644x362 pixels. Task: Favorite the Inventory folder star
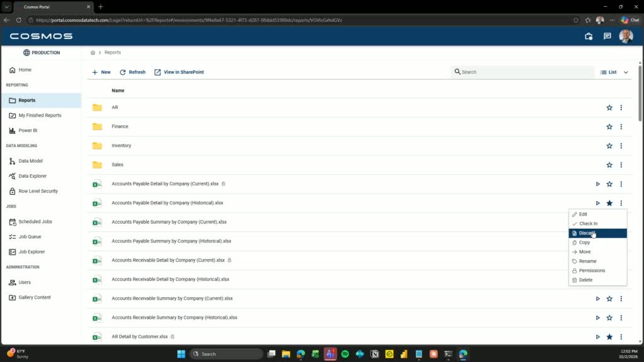pyautogui.click(x=609, y=146)
